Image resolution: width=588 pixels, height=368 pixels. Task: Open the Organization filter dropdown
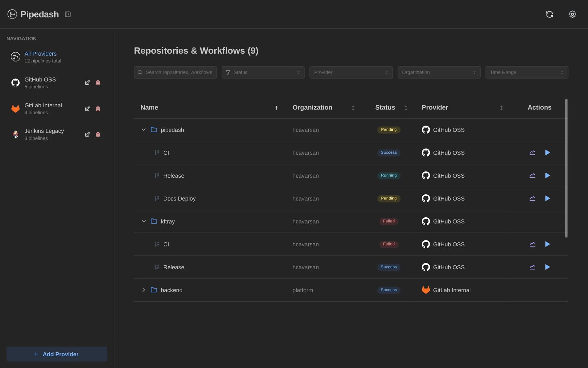[439, 72]
